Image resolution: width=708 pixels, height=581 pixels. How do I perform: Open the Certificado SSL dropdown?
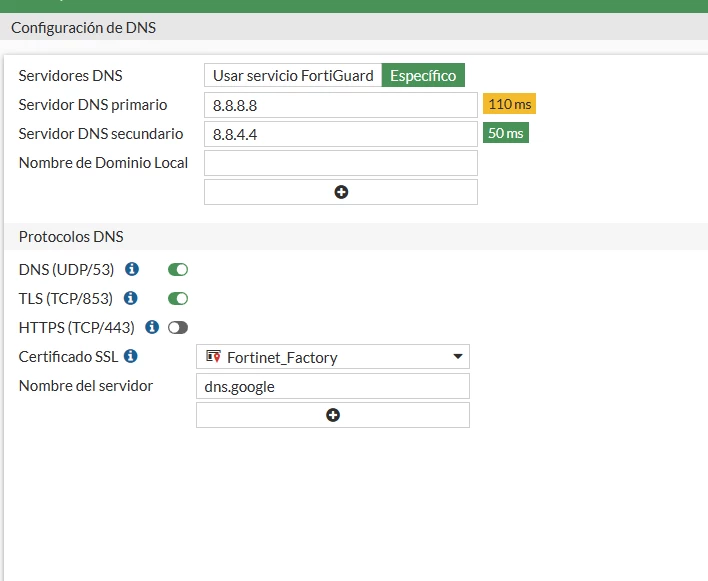coord(333,357)
